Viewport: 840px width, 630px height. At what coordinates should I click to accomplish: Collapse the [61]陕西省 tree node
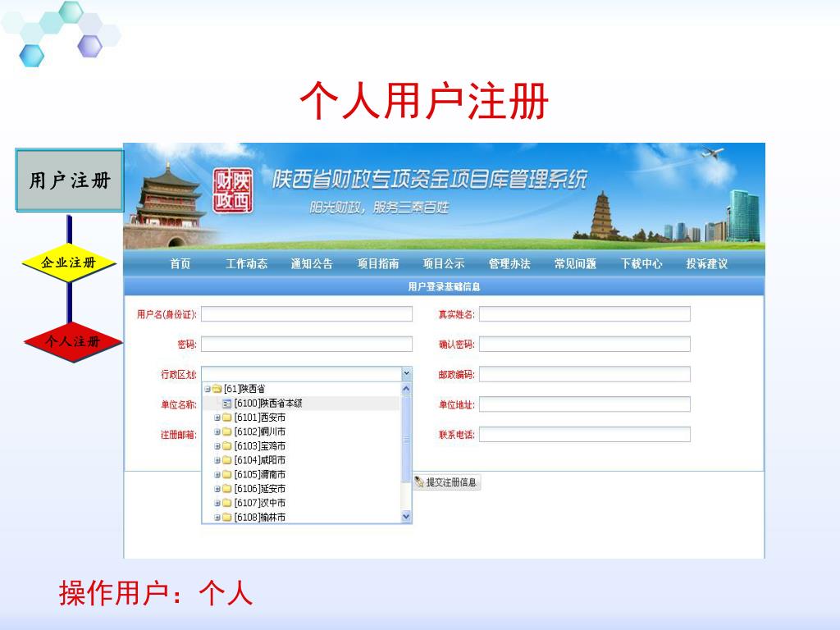pyautogui.click(x=208, y=389)
